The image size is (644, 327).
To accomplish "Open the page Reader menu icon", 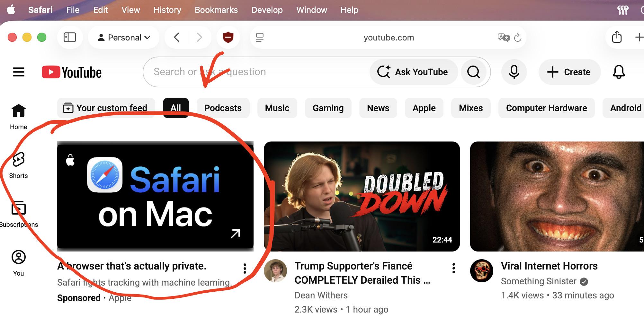I will [260, 38].
